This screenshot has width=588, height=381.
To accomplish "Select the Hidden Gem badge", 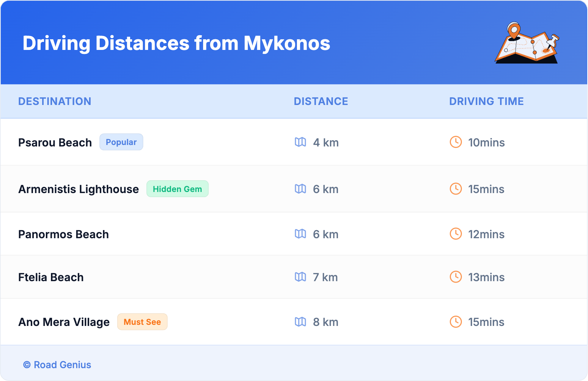I will pos(177,189).
